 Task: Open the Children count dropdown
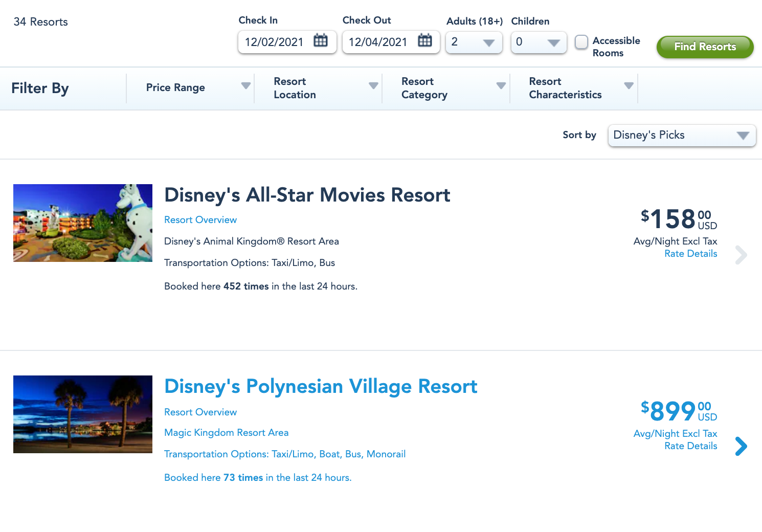(x=539, y=42)
